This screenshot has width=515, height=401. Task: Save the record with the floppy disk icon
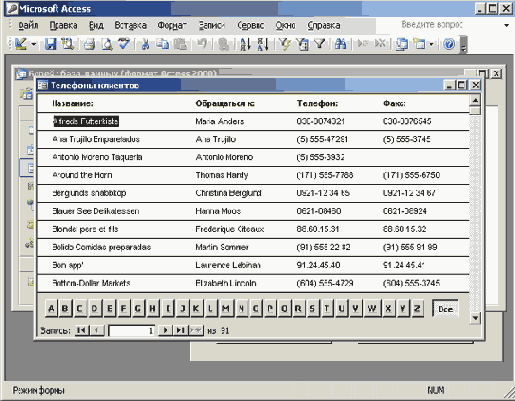[x=50, y=44]
